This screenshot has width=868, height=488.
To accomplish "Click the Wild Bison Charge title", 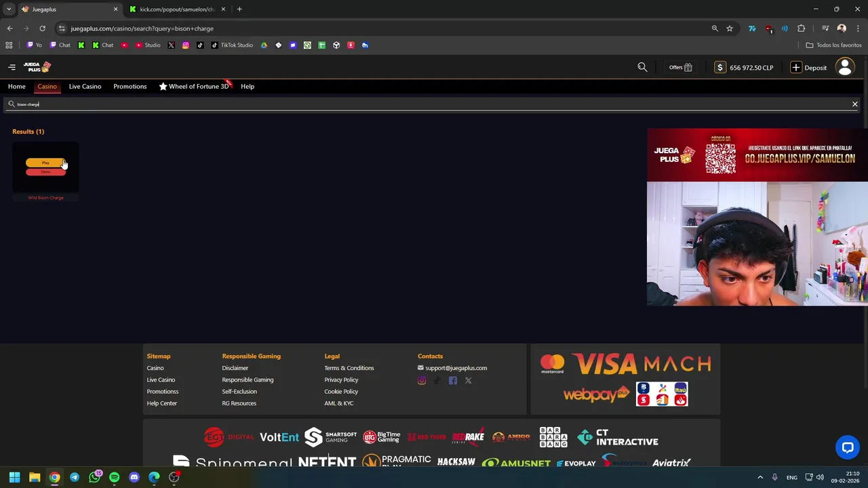I will [45, 198].
